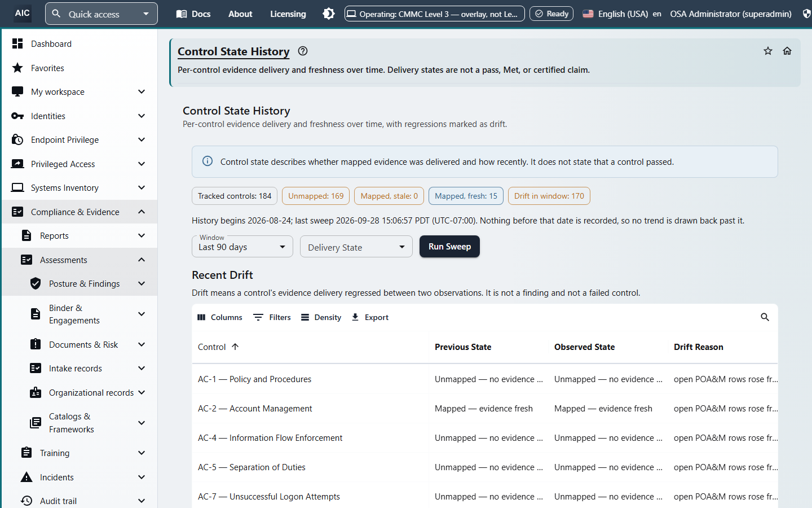812x508 pixels.
Task: Click the Documents & Risk icon
Action: click(36, 344)
